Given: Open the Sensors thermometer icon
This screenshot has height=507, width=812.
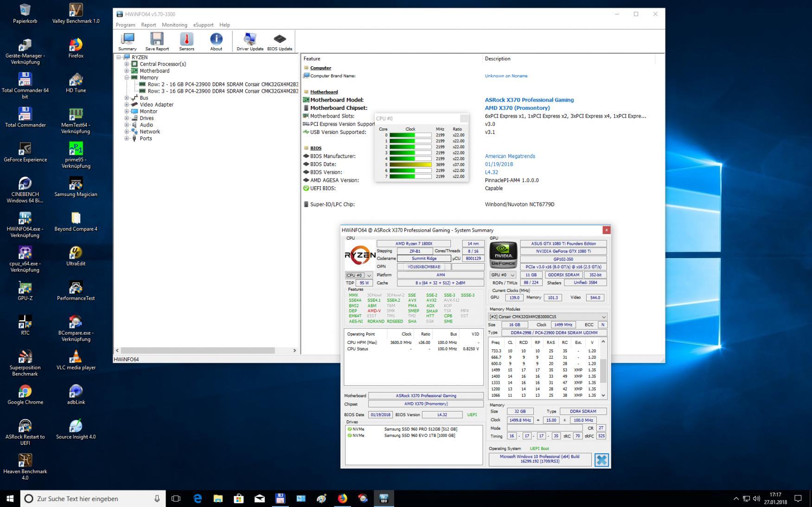Looking at the screenshot, I should point(186,41).
